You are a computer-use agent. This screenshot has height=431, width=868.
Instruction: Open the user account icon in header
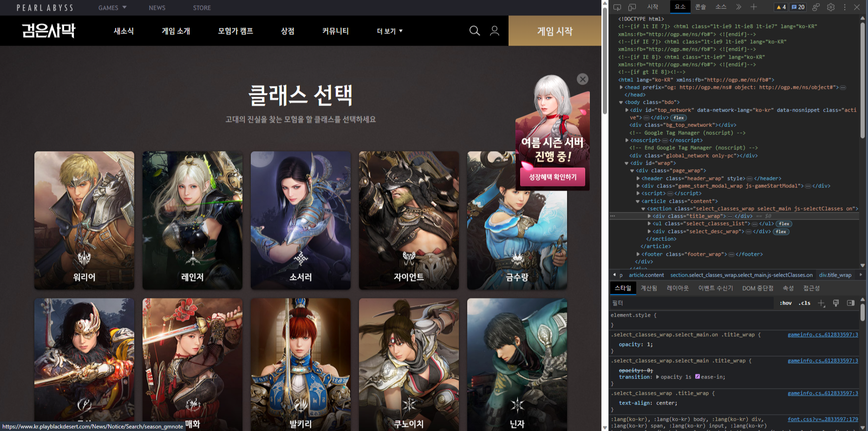[495, 31]
